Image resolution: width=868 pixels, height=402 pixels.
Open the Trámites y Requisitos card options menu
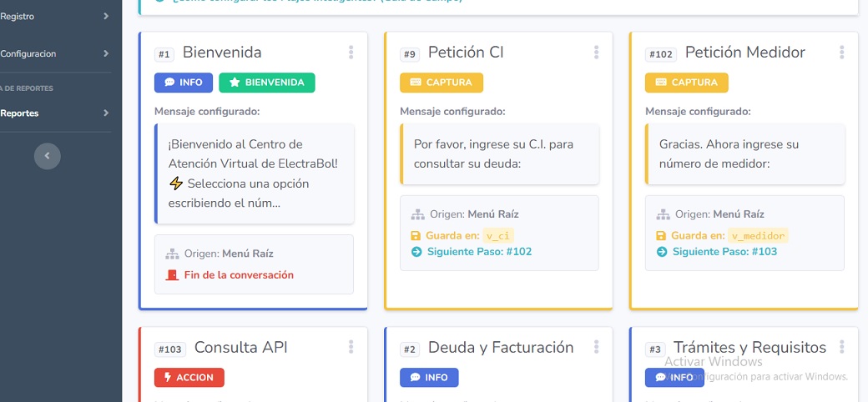[x=841, y=347]
